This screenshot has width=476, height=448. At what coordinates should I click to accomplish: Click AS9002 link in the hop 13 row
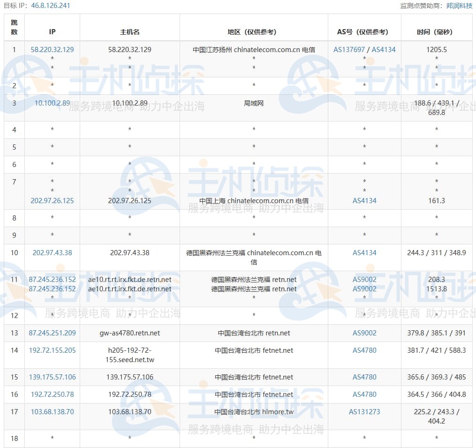(x=364, y=333)
